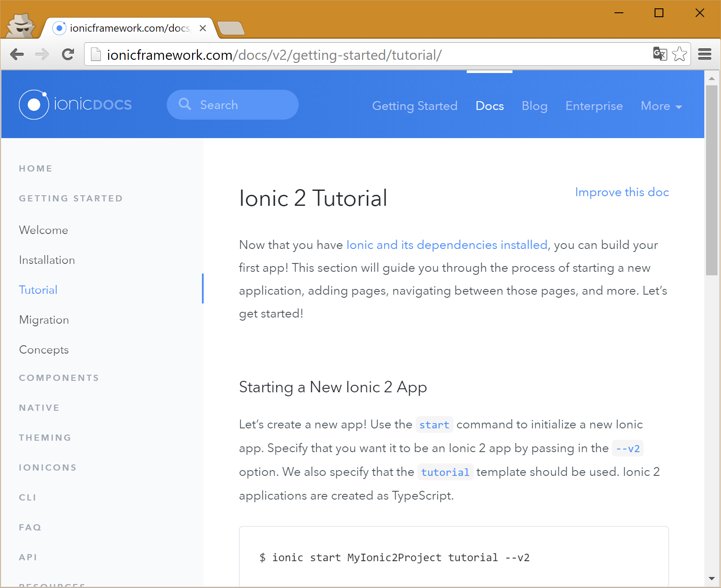Image resolution: width=721 pixels, height=588 pixels.
Task: Click the scrollbar down arrow
Action: 711,579
